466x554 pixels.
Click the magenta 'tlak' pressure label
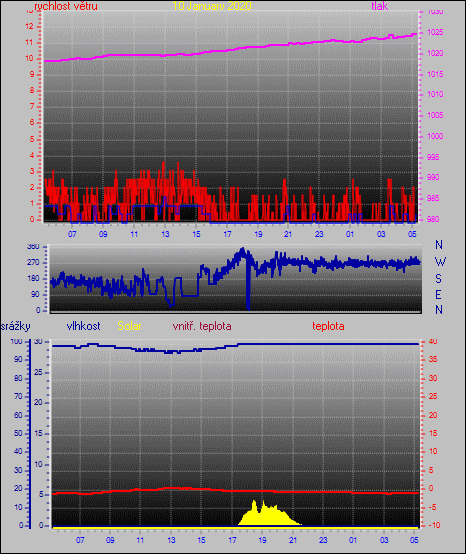point(379,6)
